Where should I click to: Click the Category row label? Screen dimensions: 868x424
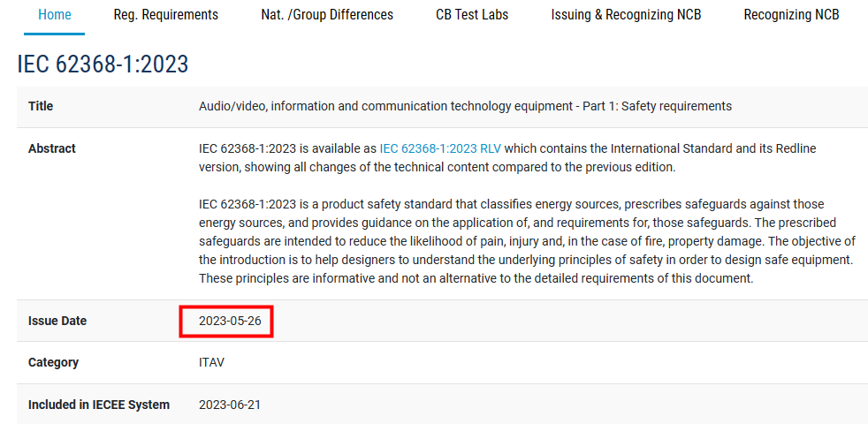point(53,362)
